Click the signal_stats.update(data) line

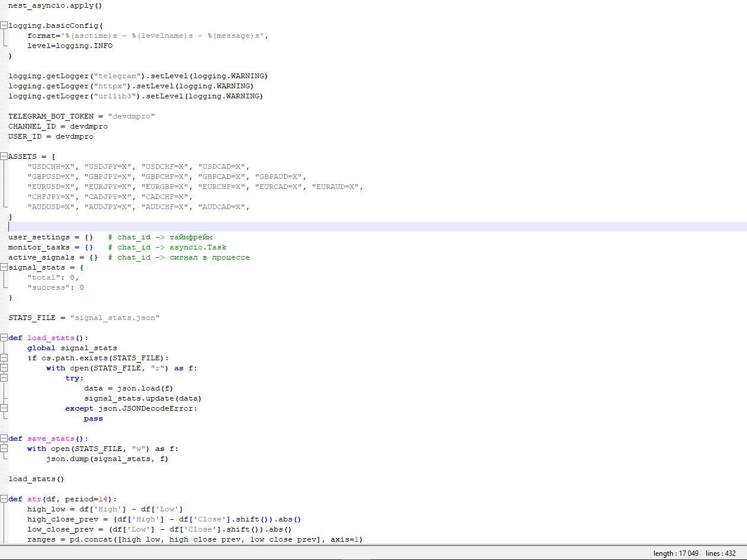coord(143,398)
